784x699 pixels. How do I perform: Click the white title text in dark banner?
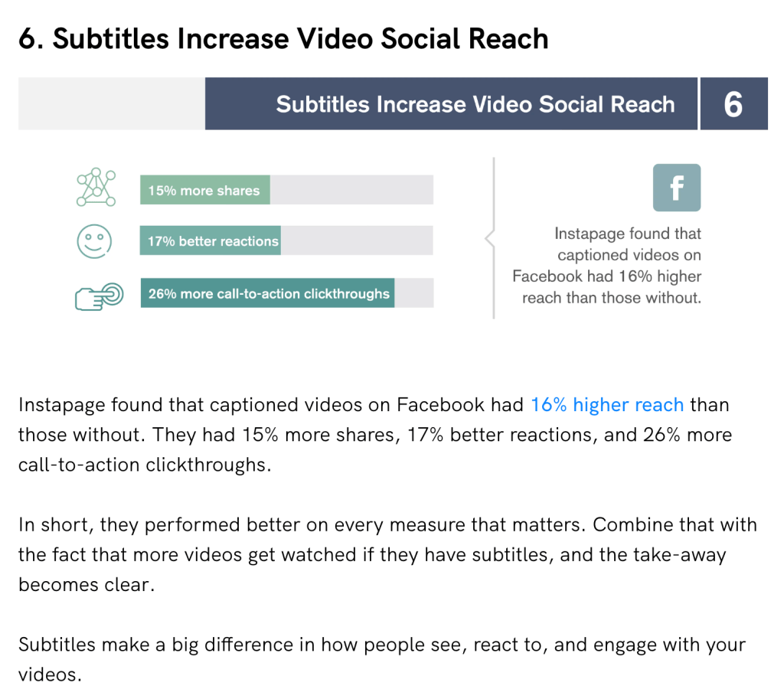(x=475, y=104)
